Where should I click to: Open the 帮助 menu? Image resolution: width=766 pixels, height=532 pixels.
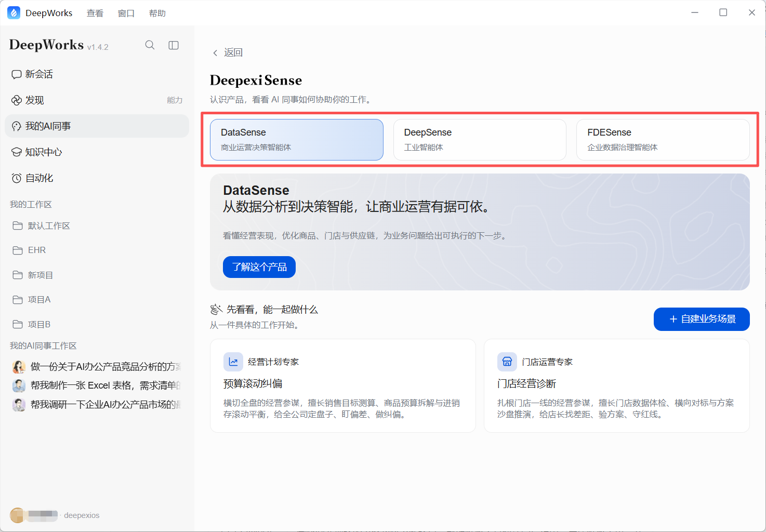point(157,13)
